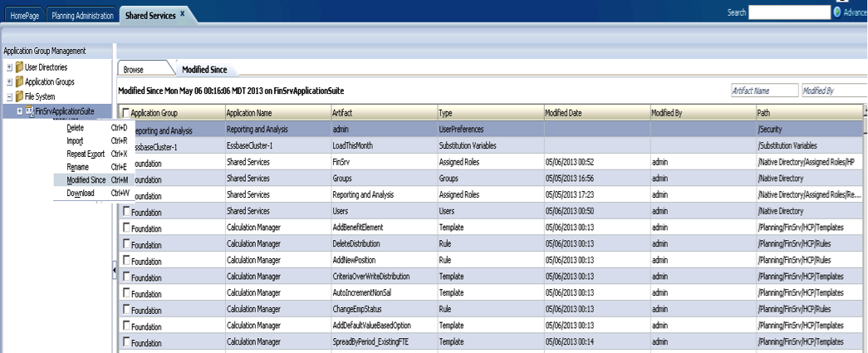
Task: Choose Repeat Export from the context menu
Action: click(x=86, y=154)
